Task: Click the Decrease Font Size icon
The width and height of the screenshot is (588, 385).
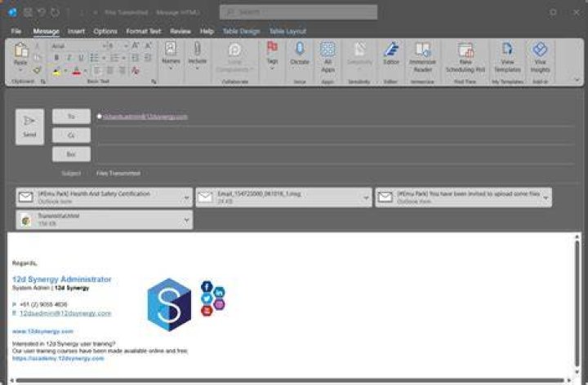Action: pyautogui.click(x=148, y=46)
